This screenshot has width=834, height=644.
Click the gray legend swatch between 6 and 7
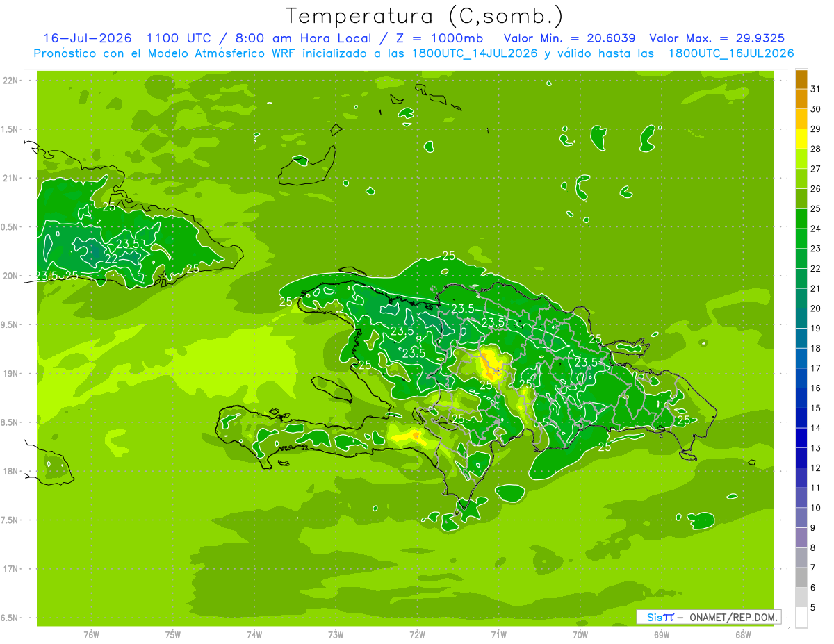click(x=801, y=577)
